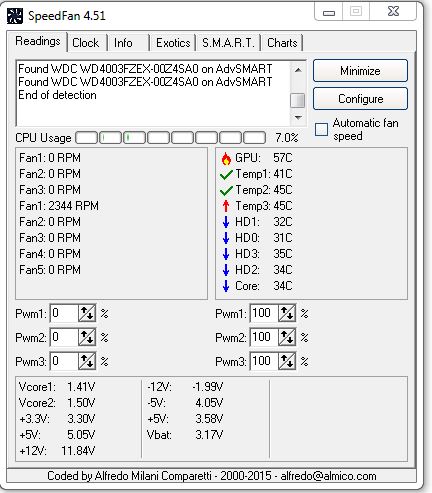
Task: Click the Configure button
Action: (360, 99)
